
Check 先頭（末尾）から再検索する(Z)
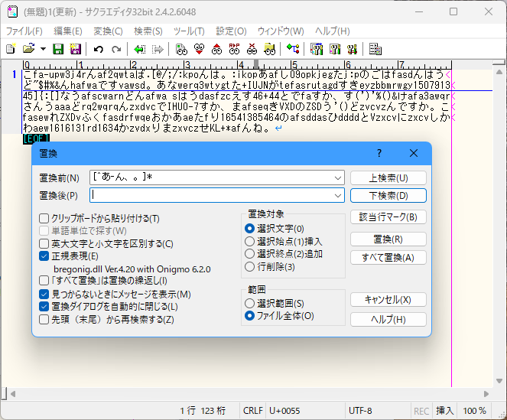coord(44,320)
